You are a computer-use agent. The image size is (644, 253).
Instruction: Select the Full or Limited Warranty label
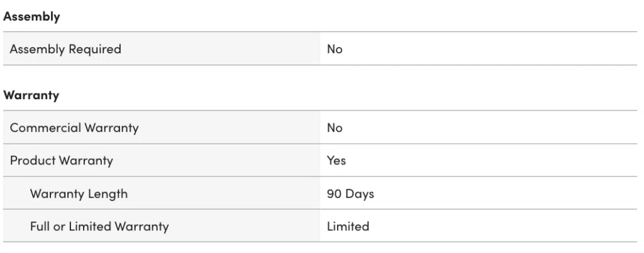click(x=99, y=227)
